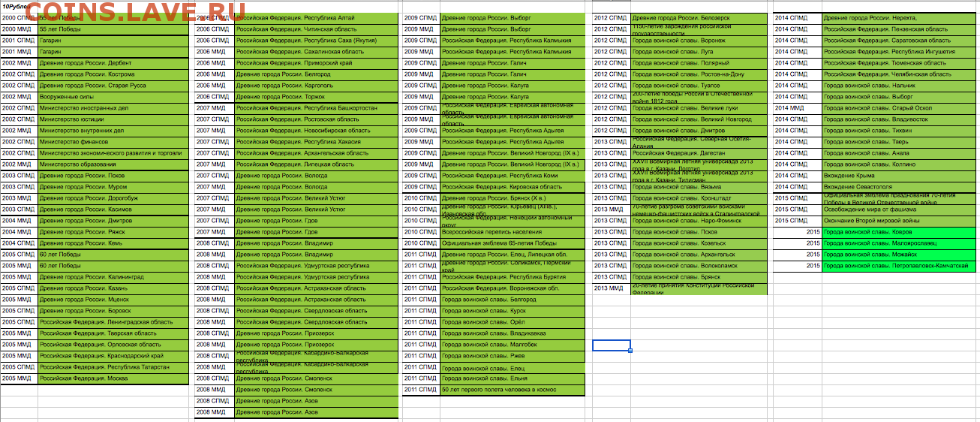The height and width of the screenshot is (422, 980).
Task: Click 'Древние города России. Белозерск'
Action: (x=699, y=18)
